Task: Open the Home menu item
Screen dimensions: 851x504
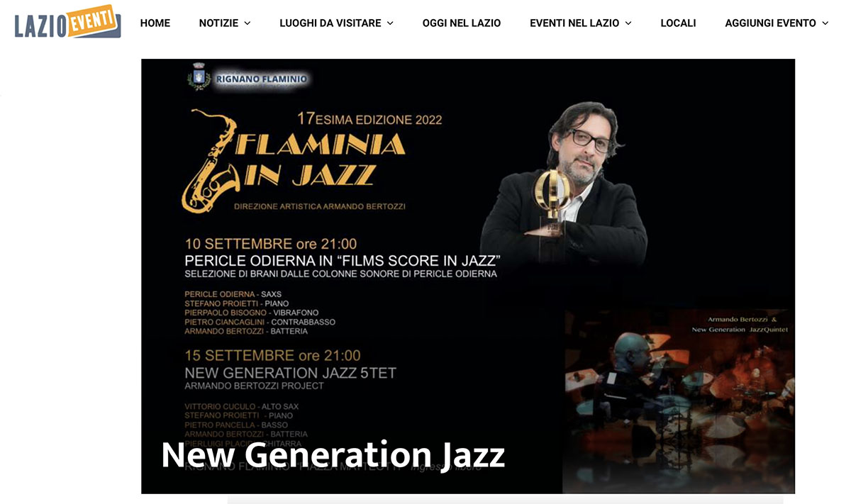Action: (x=155, y=23)
